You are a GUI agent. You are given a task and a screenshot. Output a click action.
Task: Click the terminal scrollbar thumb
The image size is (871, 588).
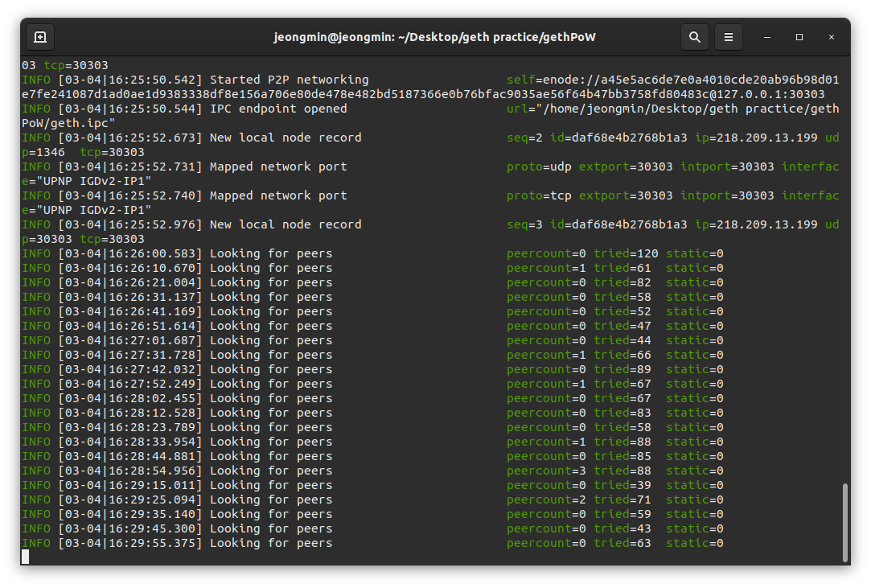(845, 523)
